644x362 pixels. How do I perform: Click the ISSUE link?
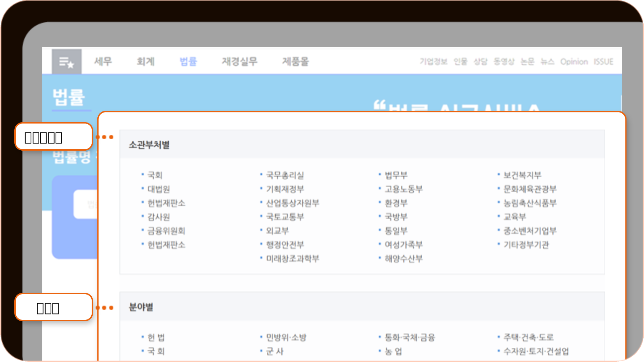pos(603,62)
